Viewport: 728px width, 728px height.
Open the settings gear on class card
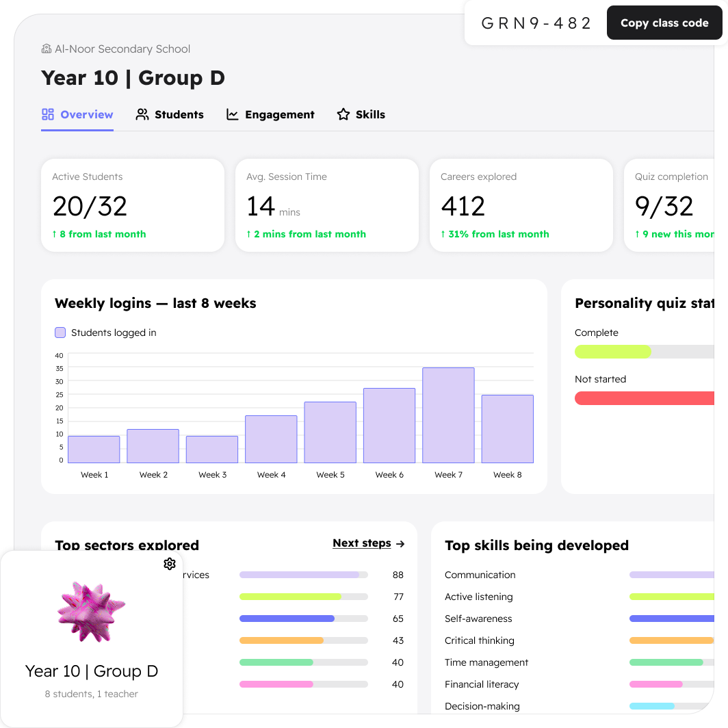click(x=170, y=564)
